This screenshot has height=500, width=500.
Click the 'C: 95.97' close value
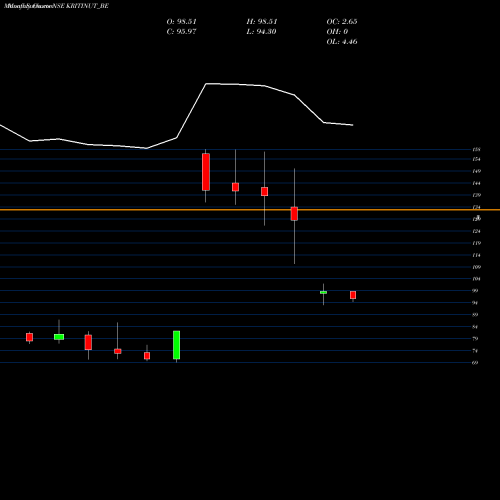click(x=181, y=32)
